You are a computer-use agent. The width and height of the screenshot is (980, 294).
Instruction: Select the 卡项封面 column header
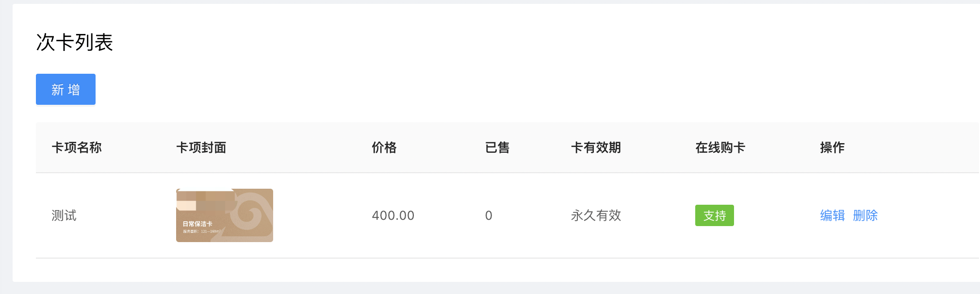[201, 147]
